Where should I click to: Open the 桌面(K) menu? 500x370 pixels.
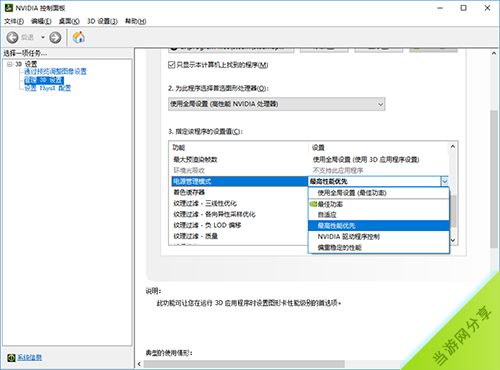tap(69, 21)
